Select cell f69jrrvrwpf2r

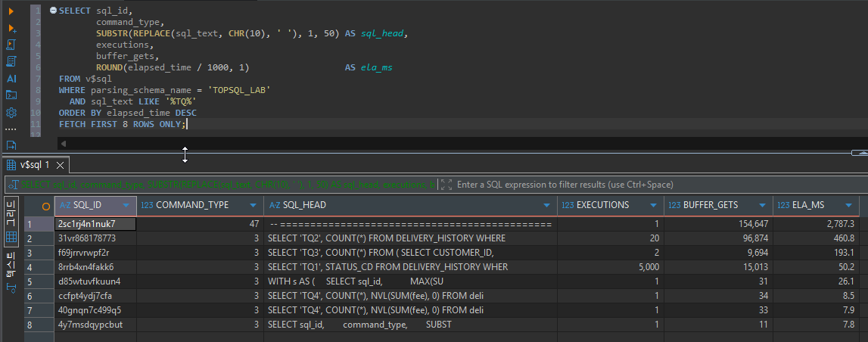click(95, 253)
